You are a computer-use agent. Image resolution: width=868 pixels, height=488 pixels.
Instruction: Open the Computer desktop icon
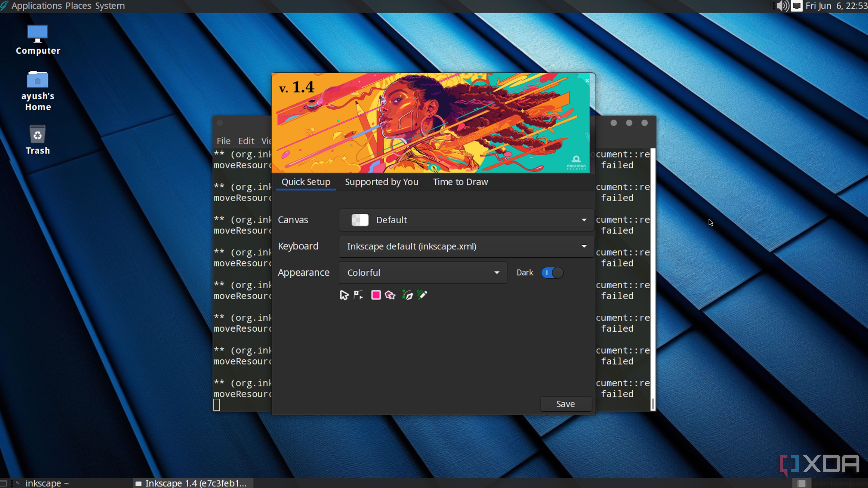point(38,40)
